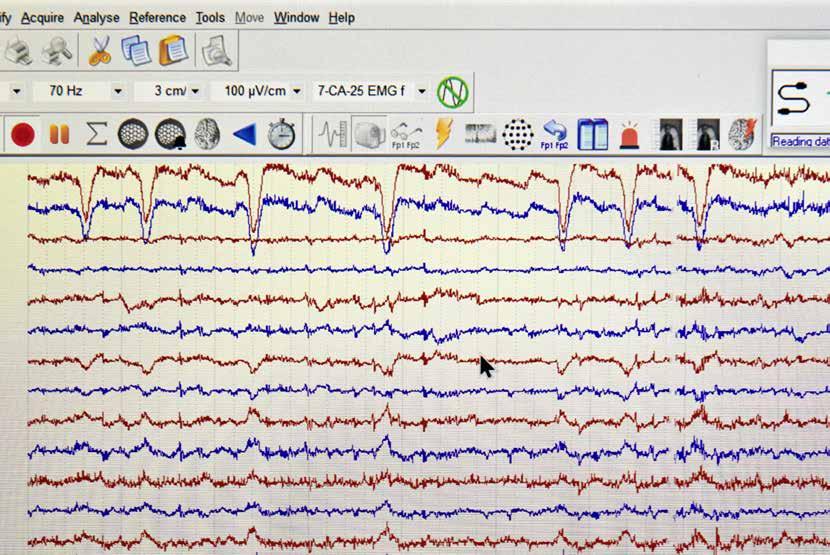Click the clipboard paste icon
This screenshot has width=830, height=555.
[173, 51]
